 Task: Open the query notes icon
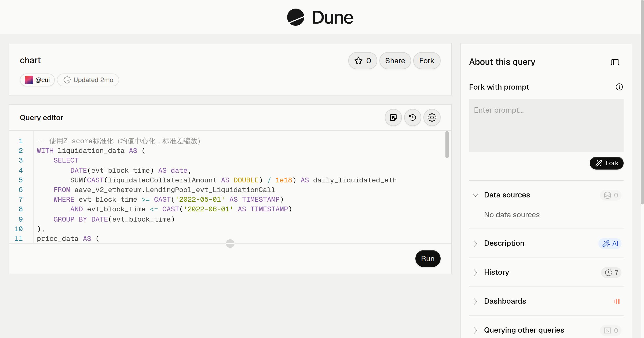coord(393,117)
